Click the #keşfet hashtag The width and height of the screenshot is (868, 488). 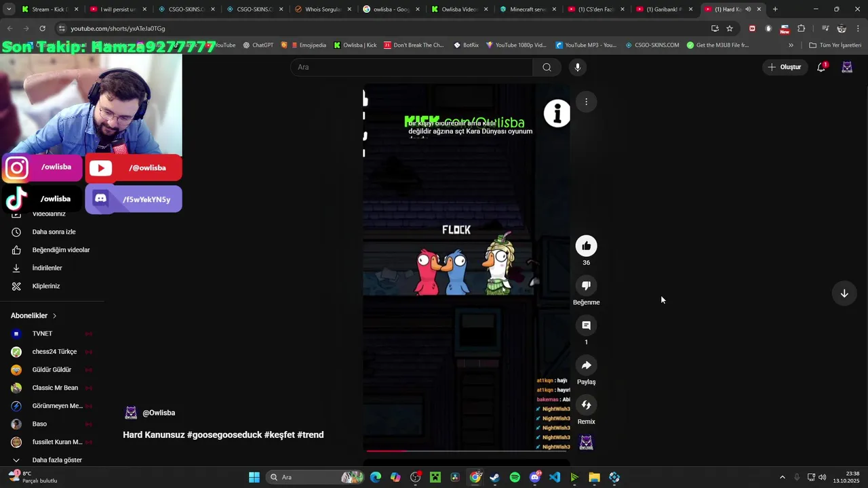pos(279,434)
